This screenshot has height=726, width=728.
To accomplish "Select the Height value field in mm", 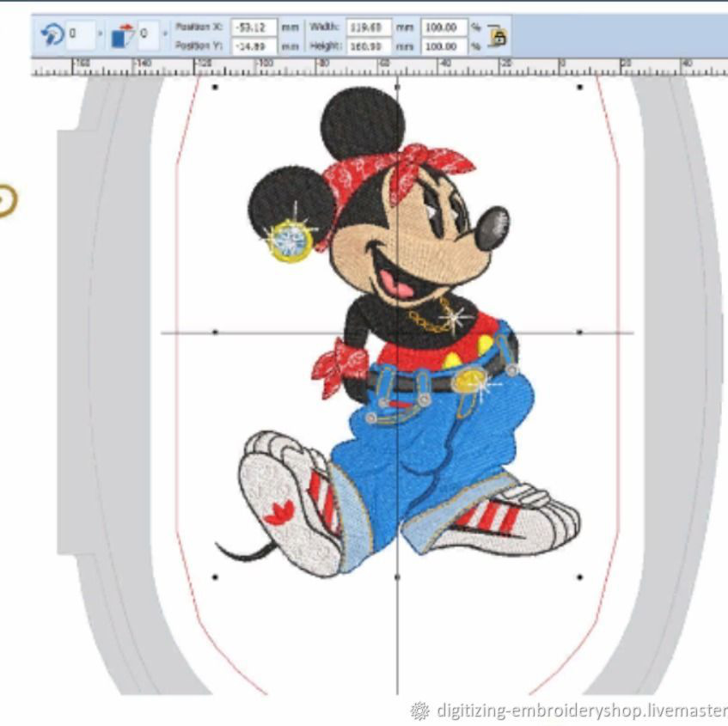I will pos(370,46).
